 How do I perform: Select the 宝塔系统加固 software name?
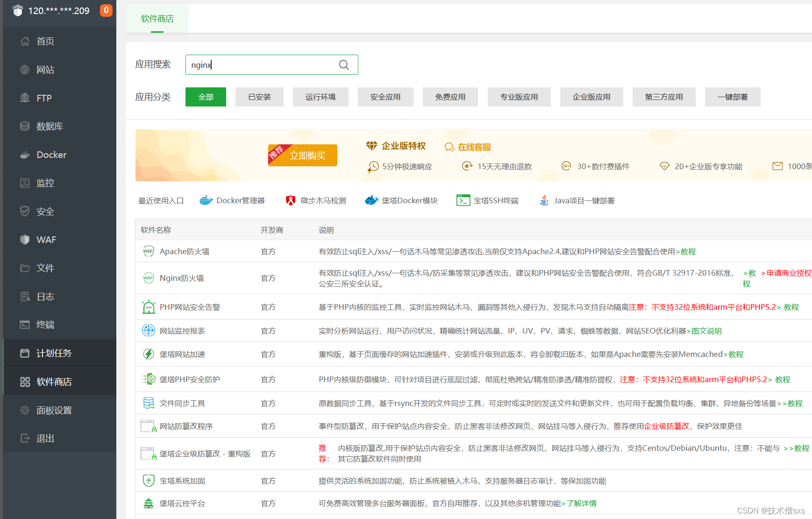point(182,481)
